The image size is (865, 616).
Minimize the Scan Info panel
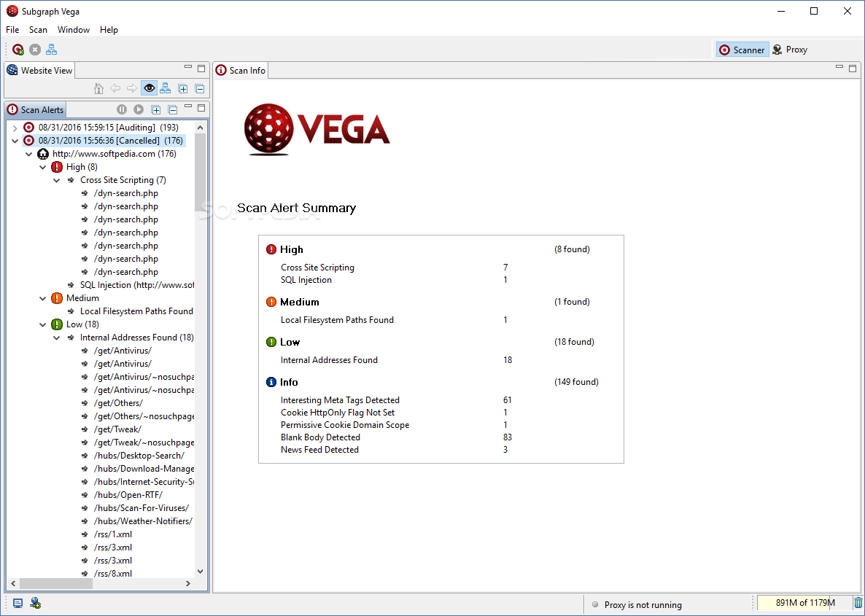pos(839,67)
